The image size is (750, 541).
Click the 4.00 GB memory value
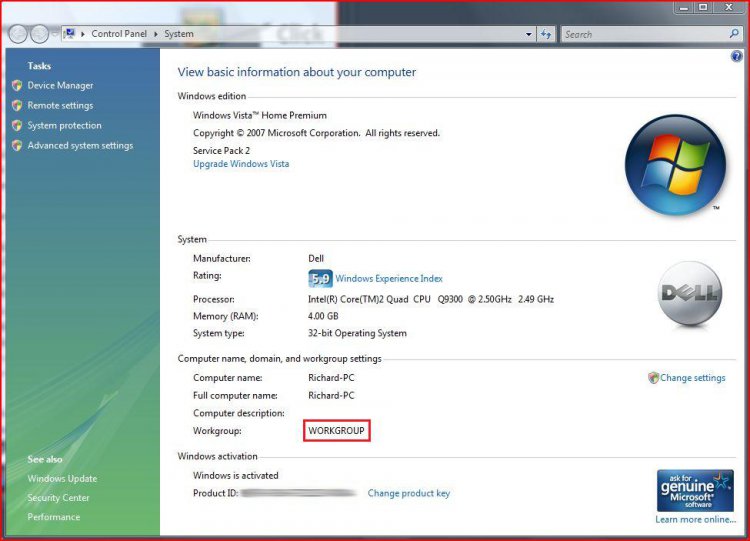point(323,316)
